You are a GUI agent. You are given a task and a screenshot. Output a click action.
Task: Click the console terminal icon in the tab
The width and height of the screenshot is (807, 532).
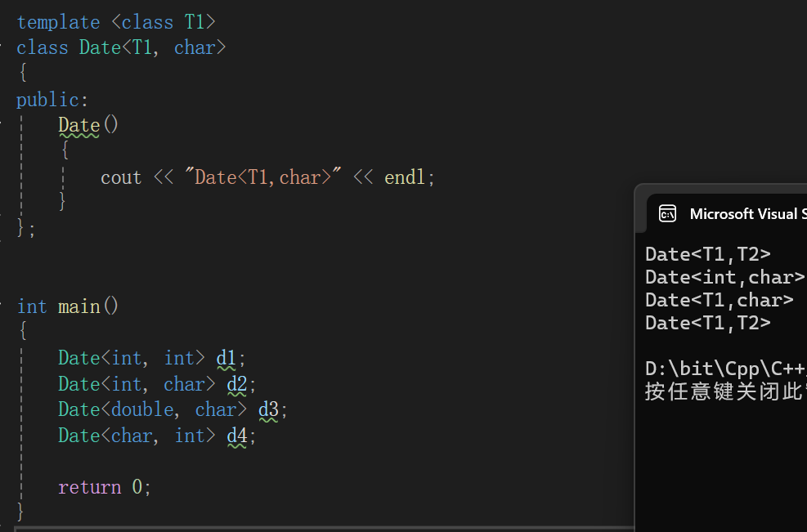[667, 213]
